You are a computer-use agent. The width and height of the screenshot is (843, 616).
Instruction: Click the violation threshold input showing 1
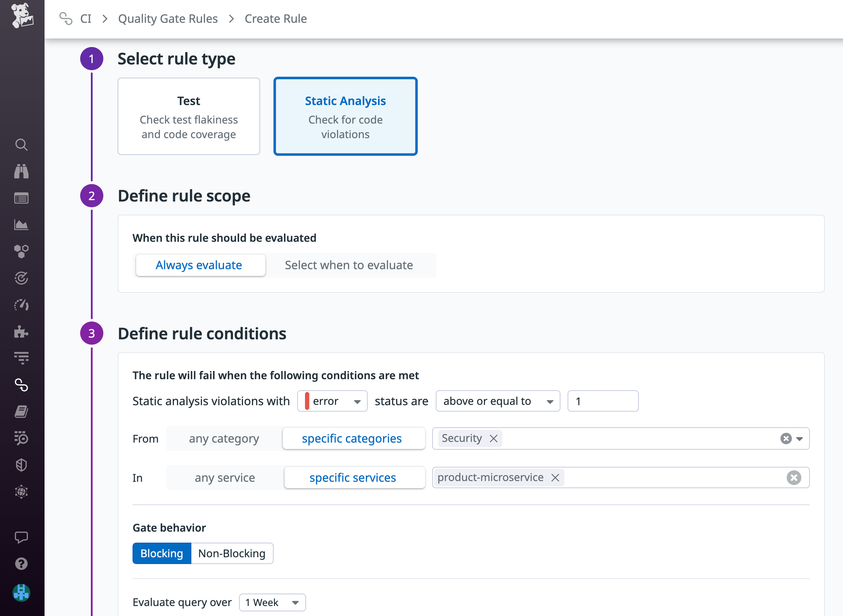pyautogui.click(x=602, y=401)
